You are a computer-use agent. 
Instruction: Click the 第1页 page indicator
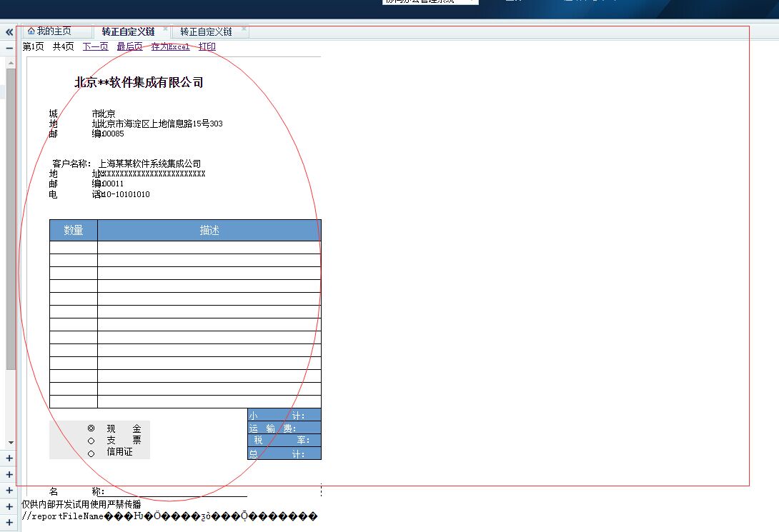tap(34, 46)
